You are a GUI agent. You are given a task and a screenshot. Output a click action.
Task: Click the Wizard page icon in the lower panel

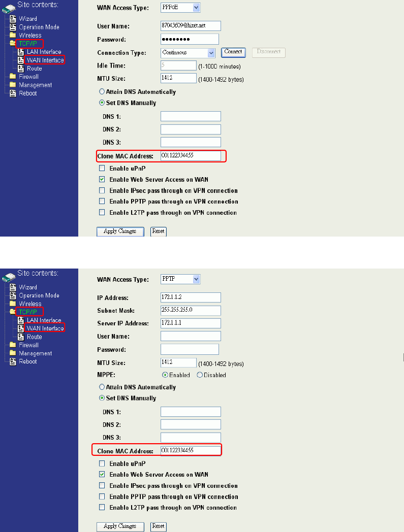[13, 287]
